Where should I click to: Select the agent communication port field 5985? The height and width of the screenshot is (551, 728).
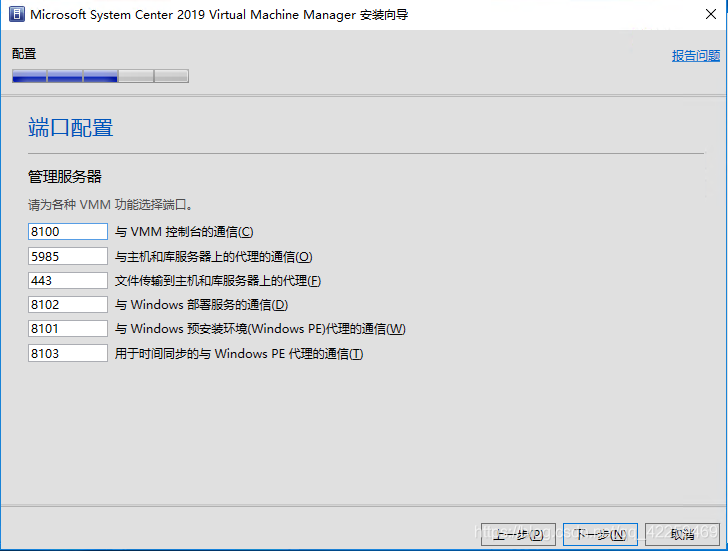click(68, 256)
